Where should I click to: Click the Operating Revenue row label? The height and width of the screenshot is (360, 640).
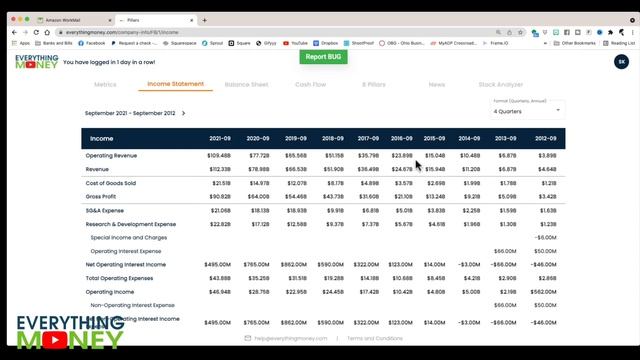tap(111, 156)
